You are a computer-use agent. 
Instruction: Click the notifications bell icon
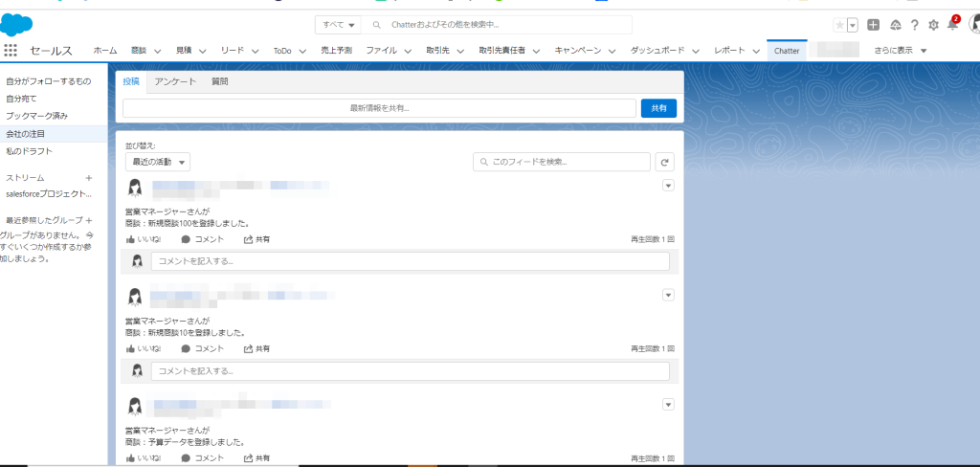point(952,25)
